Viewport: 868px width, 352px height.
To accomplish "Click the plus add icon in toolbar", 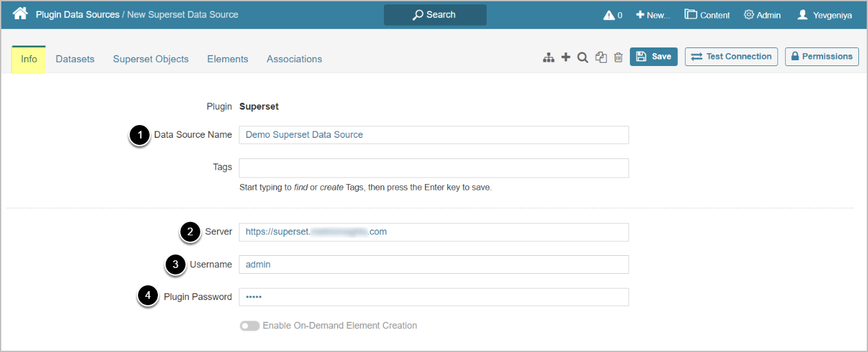I will click(566, 58).
